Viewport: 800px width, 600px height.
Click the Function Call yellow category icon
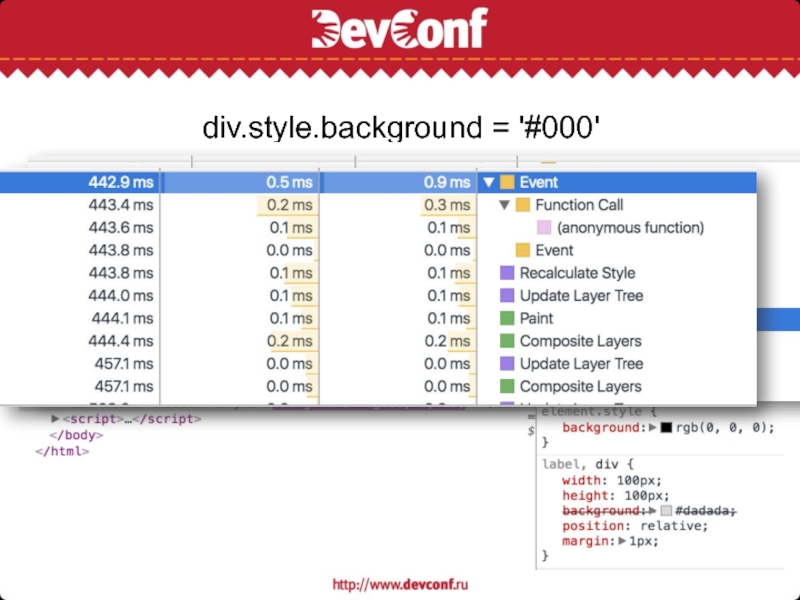(x=522, y=205)
